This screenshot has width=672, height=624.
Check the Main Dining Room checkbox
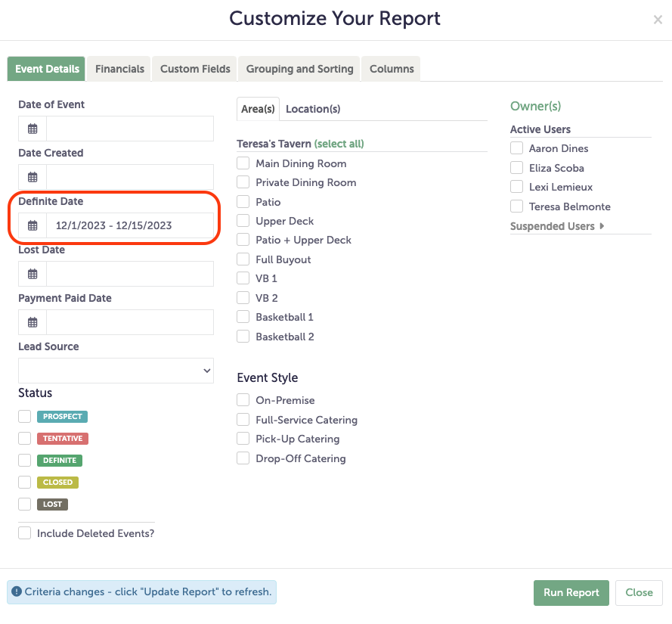click(x=243, y=163)
